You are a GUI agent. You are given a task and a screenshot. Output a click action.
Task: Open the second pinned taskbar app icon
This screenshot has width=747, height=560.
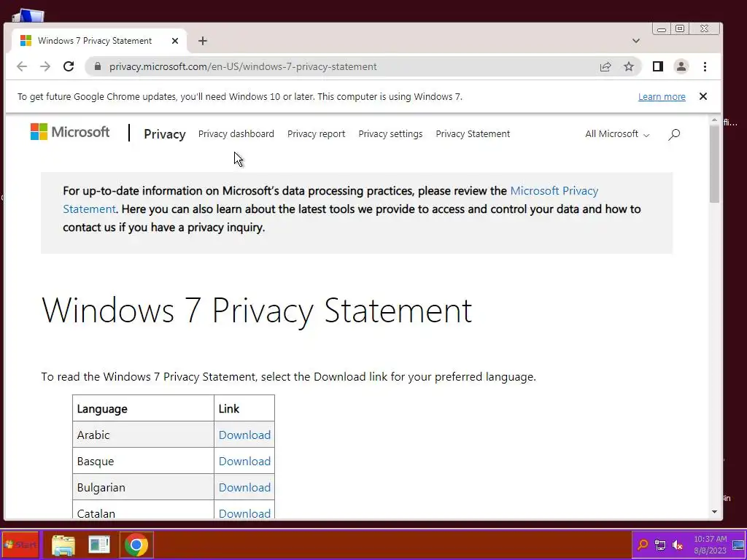point(99,545)
